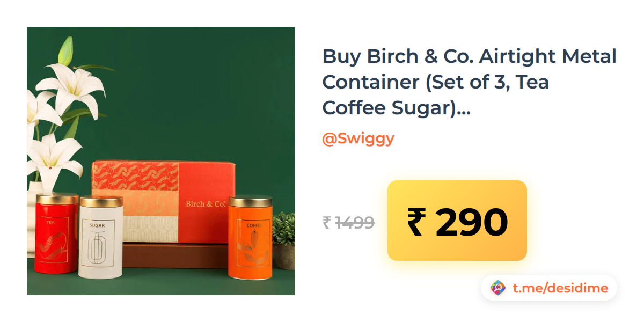This screenshot has height=322, width=644.
Task: Click the green lily bud at the top
Action: pyautogui.click(x=65, y=51)
